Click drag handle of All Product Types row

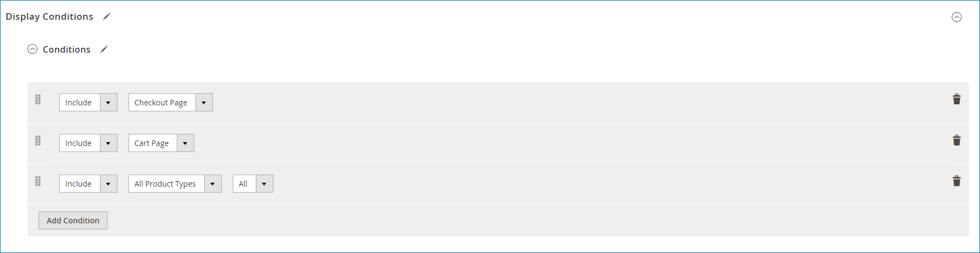pyautogui.click(x=38, y=181)
